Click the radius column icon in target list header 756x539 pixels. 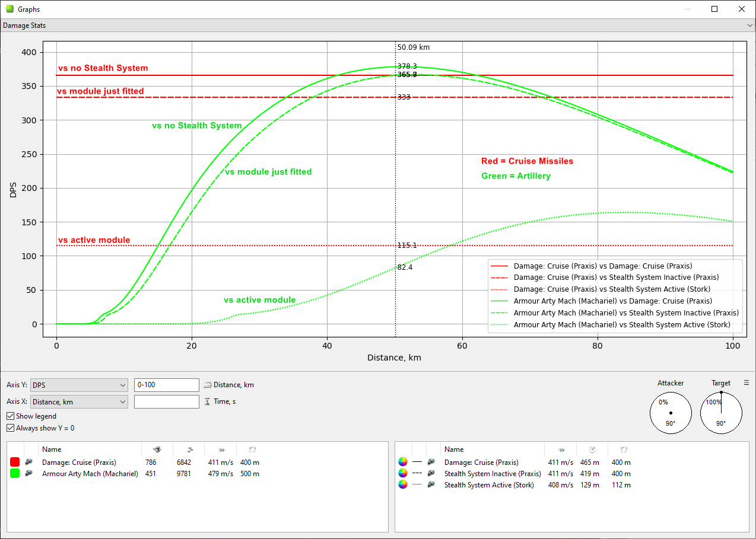pos(622,449)
